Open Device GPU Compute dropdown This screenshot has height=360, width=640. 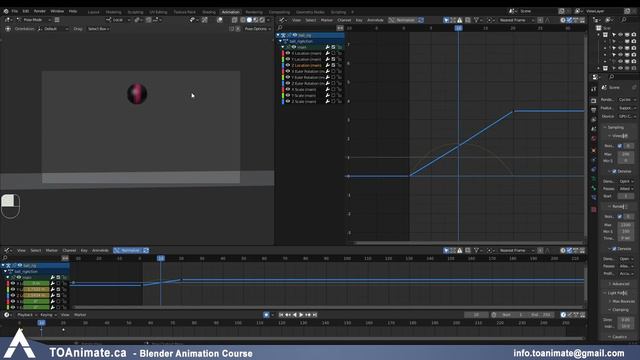click(627, 116)
